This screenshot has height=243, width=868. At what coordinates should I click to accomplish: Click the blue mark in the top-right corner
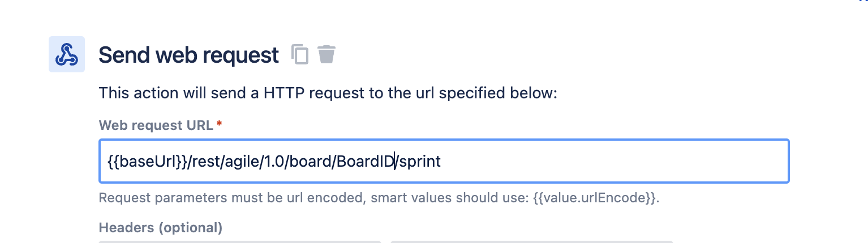coord(865,1)
